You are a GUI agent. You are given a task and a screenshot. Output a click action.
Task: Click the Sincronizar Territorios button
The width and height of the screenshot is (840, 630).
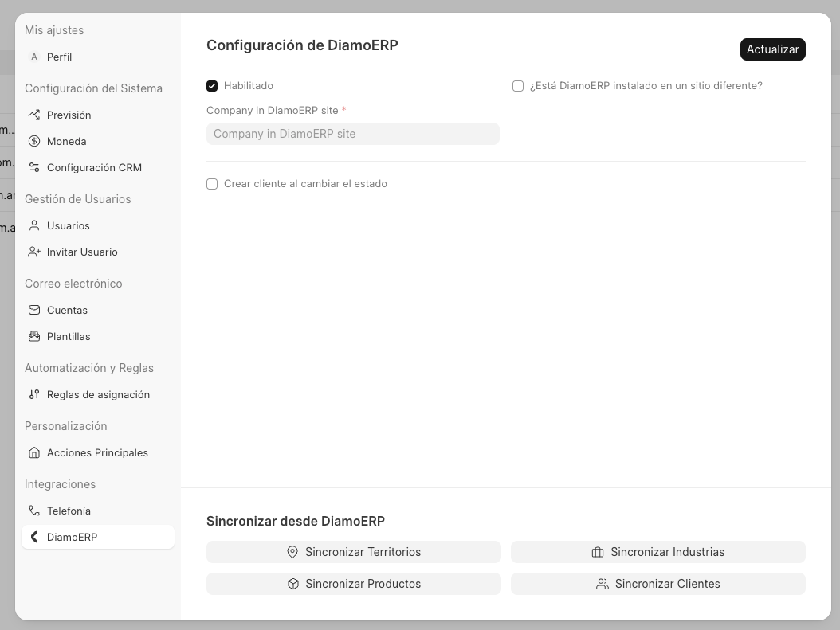[353, 552]
